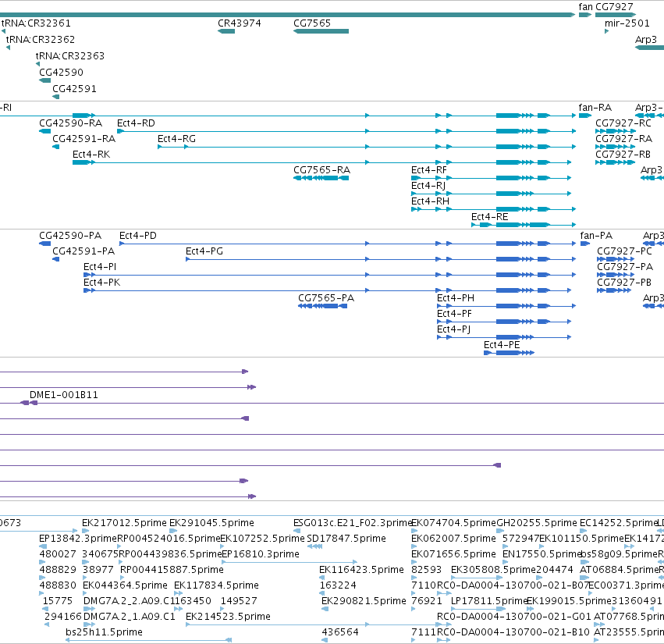The image size is (664, 644).
Task: Select the fan gene label at top
Action: [x=586, y=7]
